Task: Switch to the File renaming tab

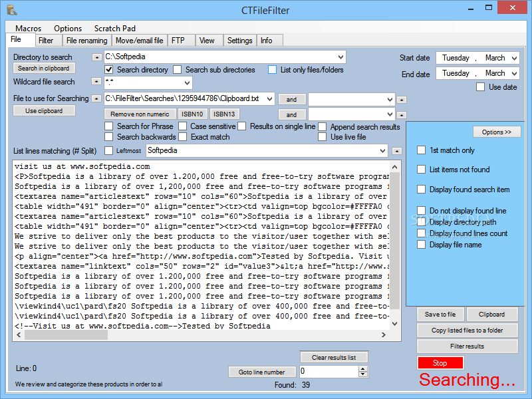Action: click(x=87, y=41)
